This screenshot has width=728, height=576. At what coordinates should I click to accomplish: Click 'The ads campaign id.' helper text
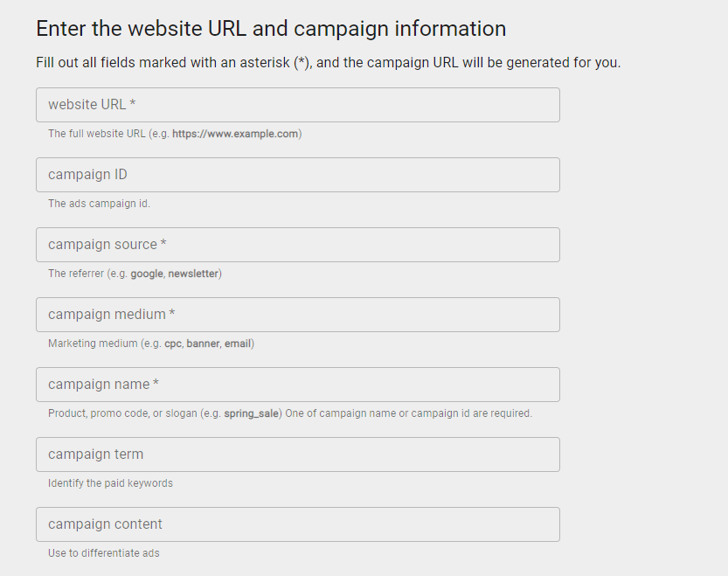coord(99,204)
